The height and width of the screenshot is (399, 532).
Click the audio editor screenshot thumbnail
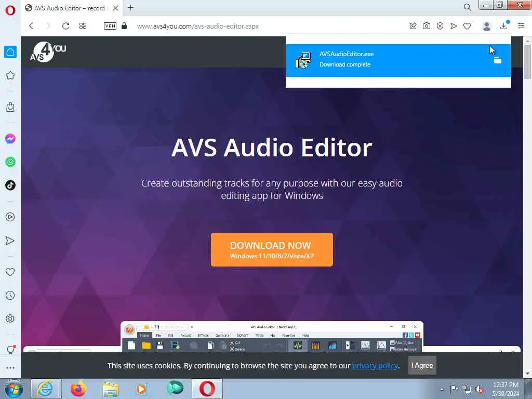(272, 336)
